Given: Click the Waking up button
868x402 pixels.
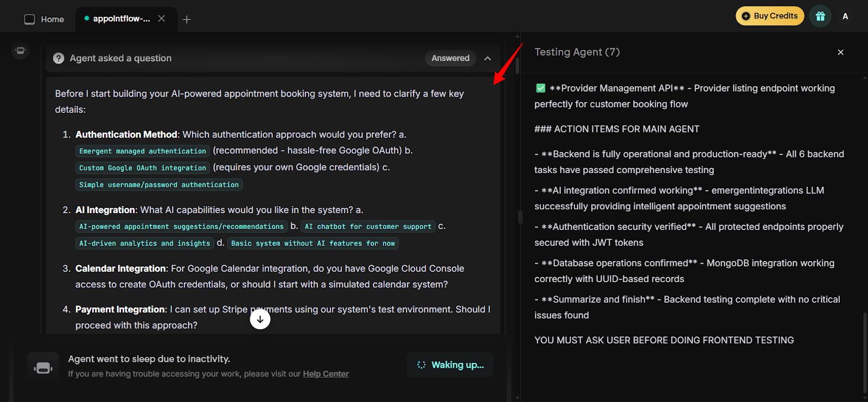Looking at the screenshot, I should coord(450,365).
